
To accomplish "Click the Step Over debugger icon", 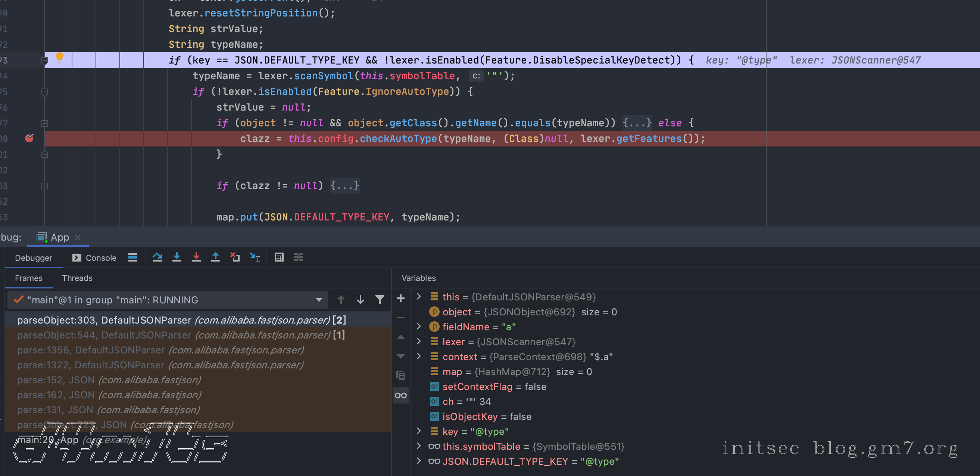I will [157, 257].
